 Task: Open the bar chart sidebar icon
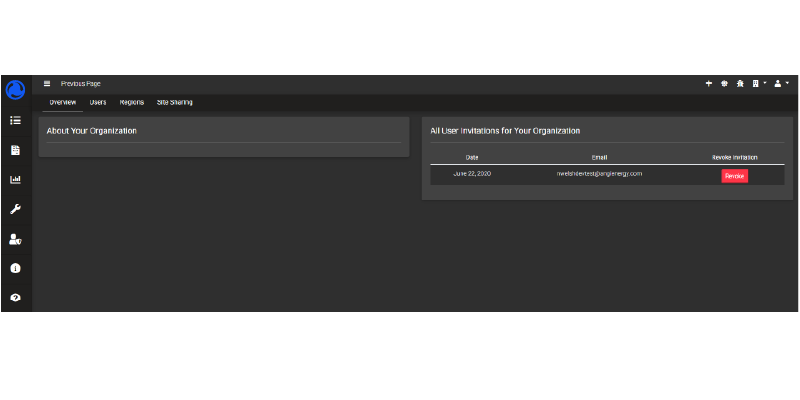point(16,180)
